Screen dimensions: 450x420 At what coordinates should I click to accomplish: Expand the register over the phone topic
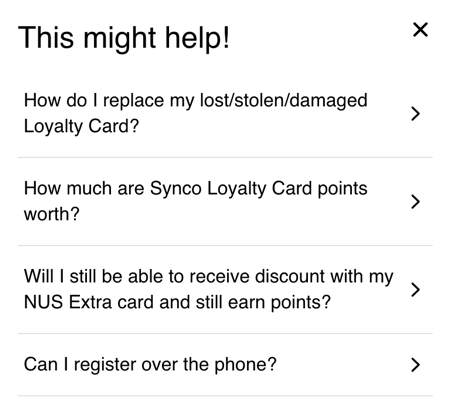point(225,365)
